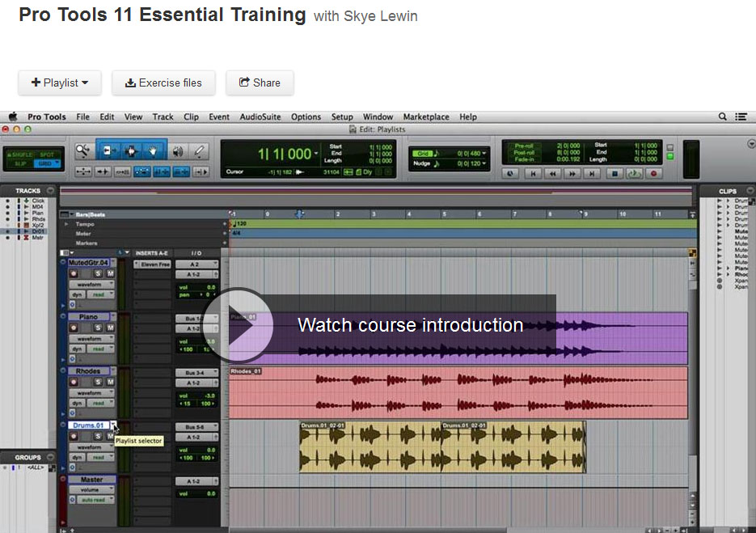Record-enable the MutedGtr.04 track

pyautogui.click(x=74, y=273)
